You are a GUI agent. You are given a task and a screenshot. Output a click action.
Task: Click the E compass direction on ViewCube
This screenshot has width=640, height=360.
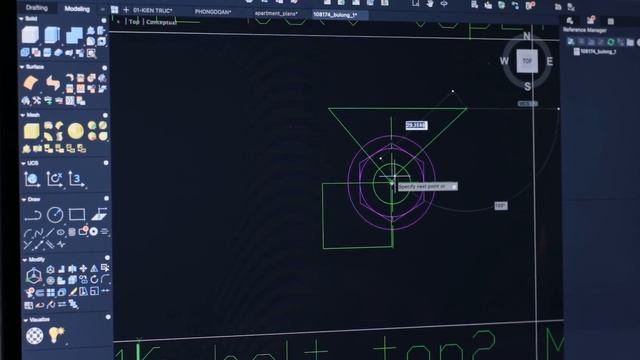[x=550, y=61]
